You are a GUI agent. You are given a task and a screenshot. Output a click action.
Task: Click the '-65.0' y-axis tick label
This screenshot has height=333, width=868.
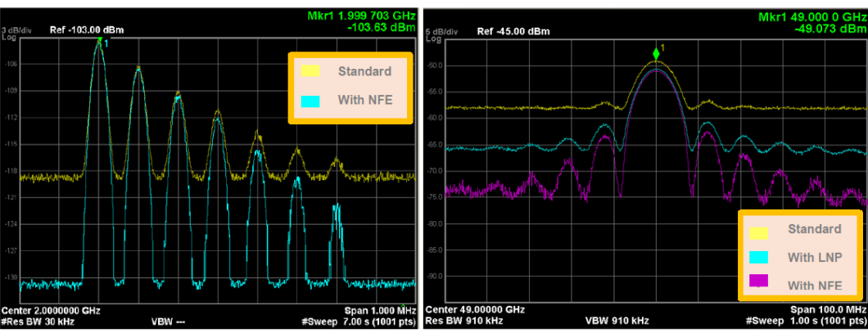[x=433, y=145]
